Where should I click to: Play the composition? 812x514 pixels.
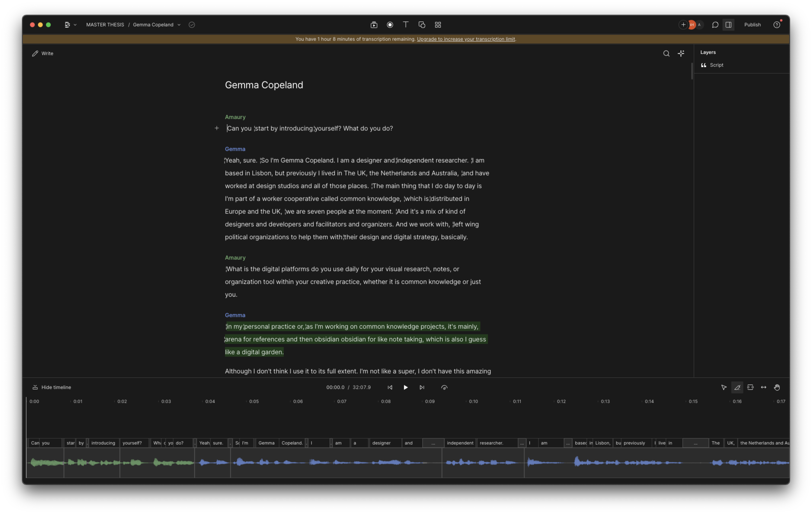point(406,387)
